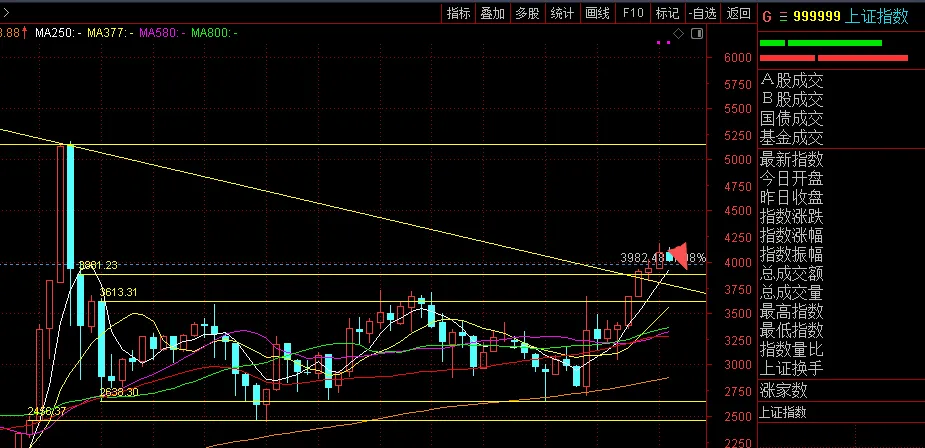925x448 pixels.
Task: Click the 上证指数 title name
Action: [x=877, y=17]
